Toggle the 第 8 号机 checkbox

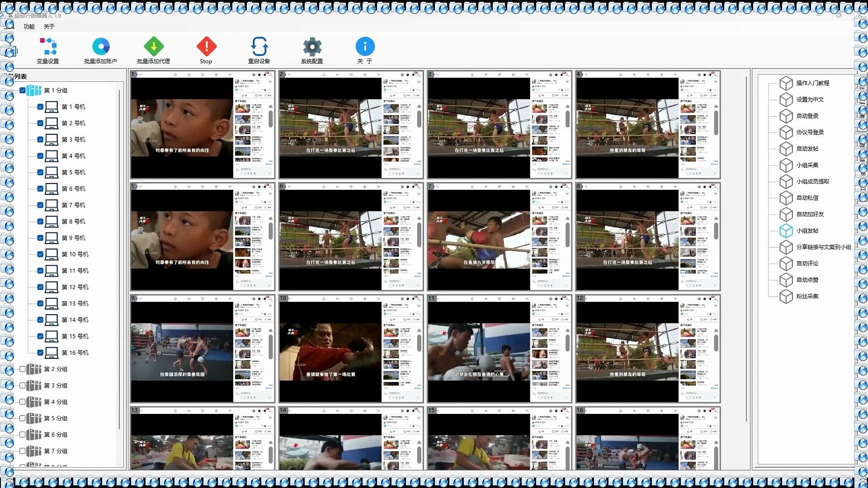click(x=40, y=222)
